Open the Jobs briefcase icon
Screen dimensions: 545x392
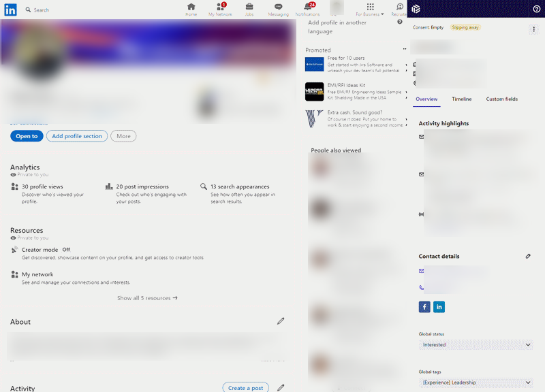[249, 7]
